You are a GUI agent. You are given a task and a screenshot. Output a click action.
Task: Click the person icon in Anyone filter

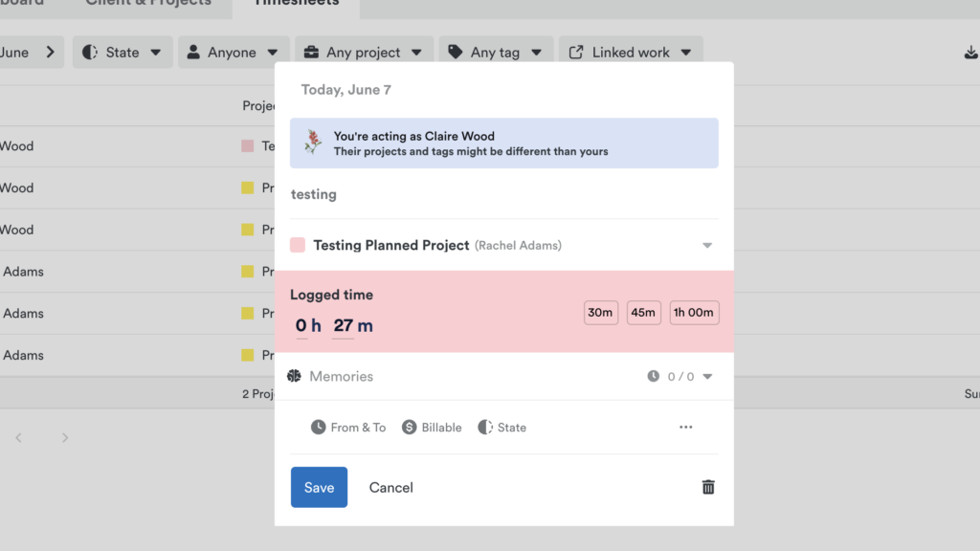pyautogui.click(x=193, y=53)
